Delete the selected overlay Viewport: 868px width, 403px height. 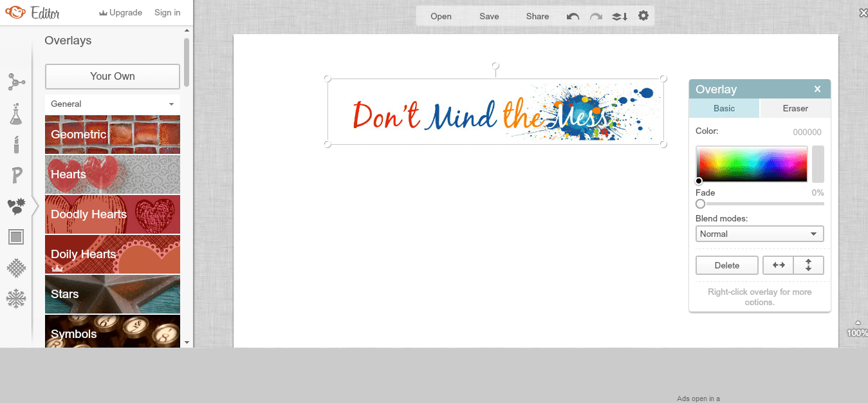coord(727,265)
